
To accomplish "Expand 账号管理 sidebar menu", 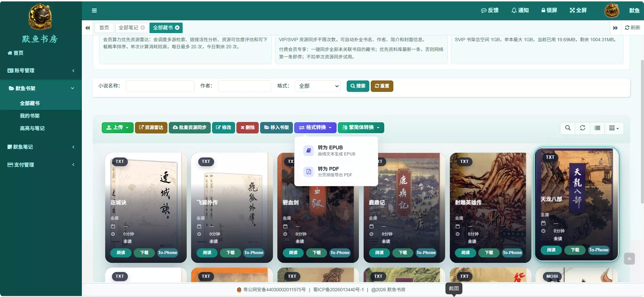I will tap(41, 71).
